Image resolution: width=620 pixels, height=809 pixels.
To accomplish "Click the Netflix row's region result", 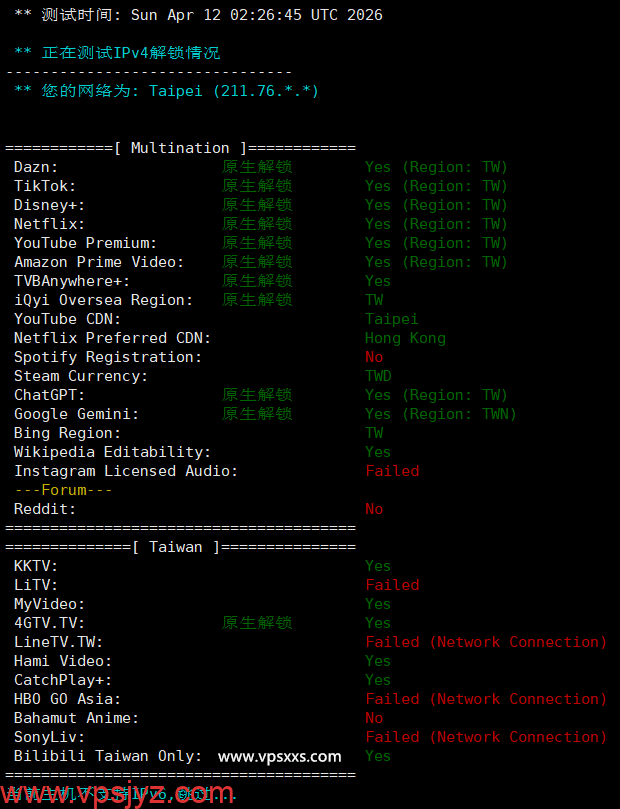I will (436, 224).
